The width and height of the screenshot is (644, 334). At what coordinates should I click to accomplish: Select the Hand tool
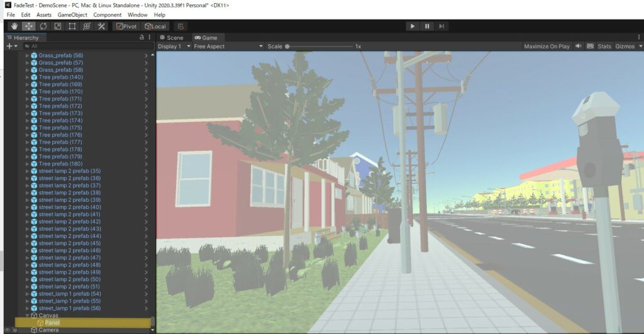[14, 26]
